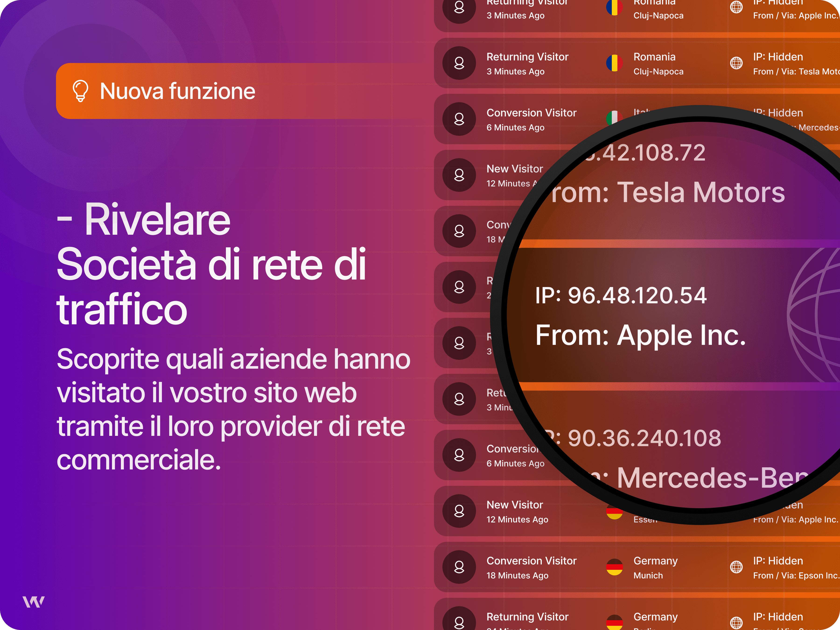Click the avatar icon in the Mercedes row near the top
The width and height of the screenshot is (840, 630).
click(x=459, y=119)
